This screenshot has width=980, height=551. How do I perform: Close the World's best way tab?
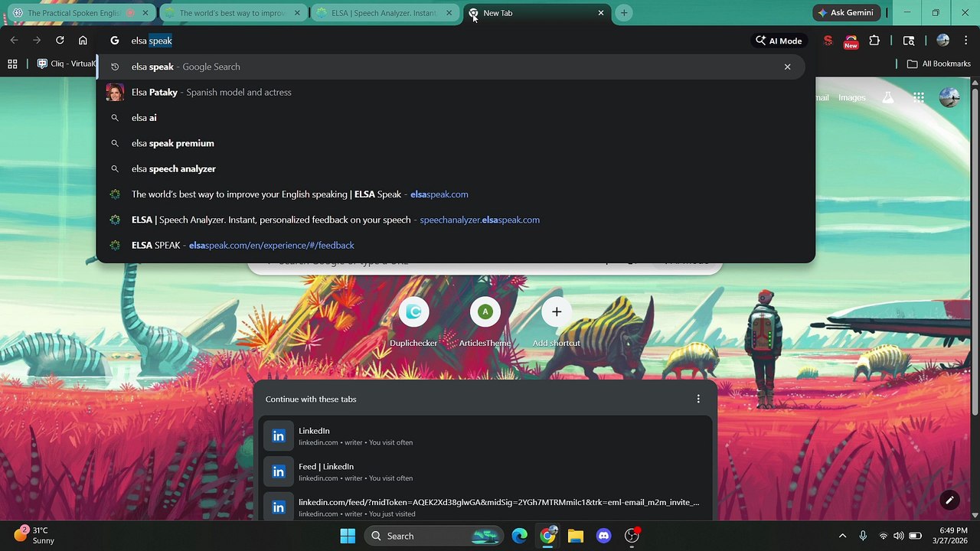297,13
